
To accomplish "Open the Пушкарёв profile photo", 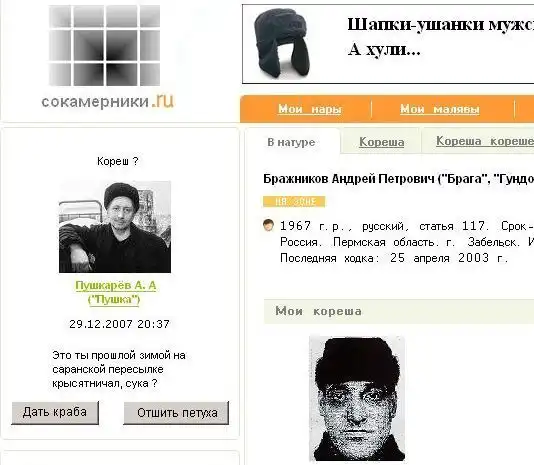I will pos(115,227).
